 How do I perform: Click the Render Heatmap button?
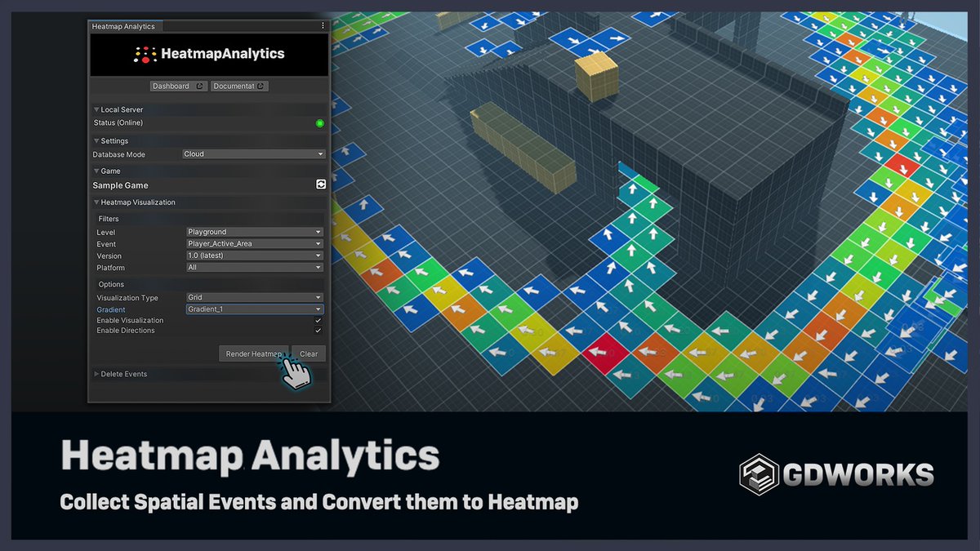pyautogui.click(x=254, y=353)
